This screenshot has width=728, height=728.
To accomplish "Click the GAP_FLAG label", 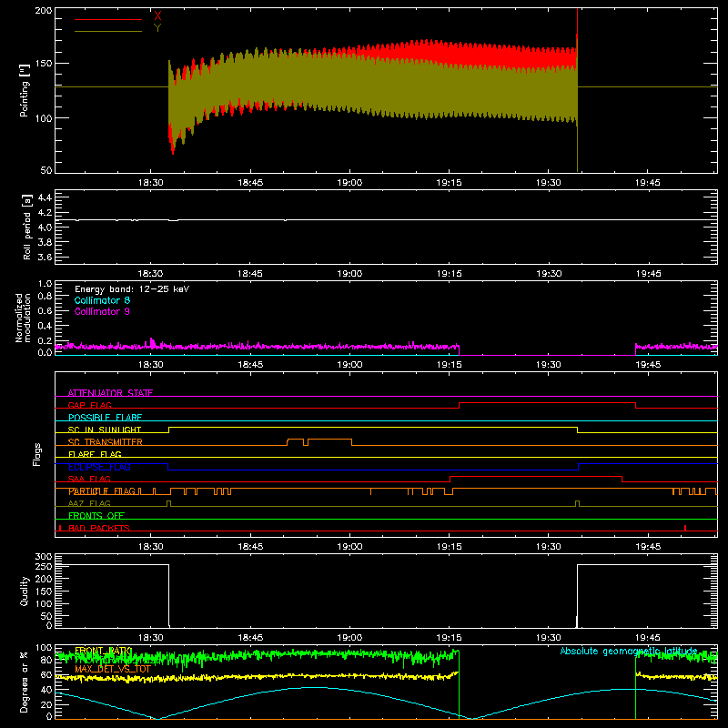I will [89, 405].
